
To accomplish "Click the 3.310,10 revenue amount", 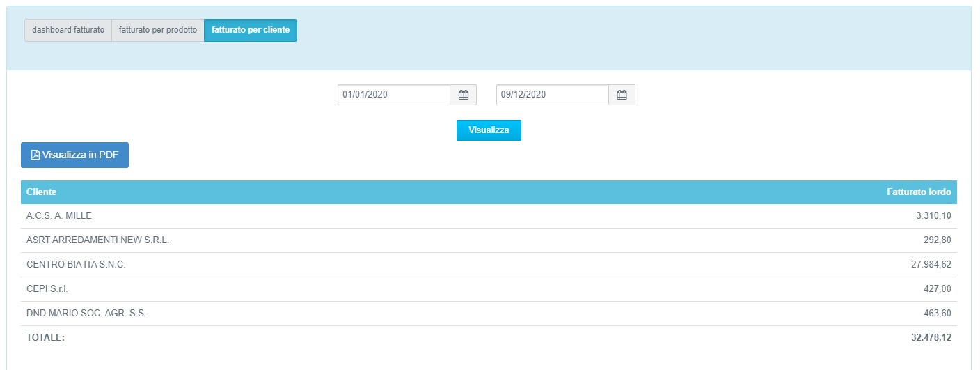I will click(x=933, y=216).
